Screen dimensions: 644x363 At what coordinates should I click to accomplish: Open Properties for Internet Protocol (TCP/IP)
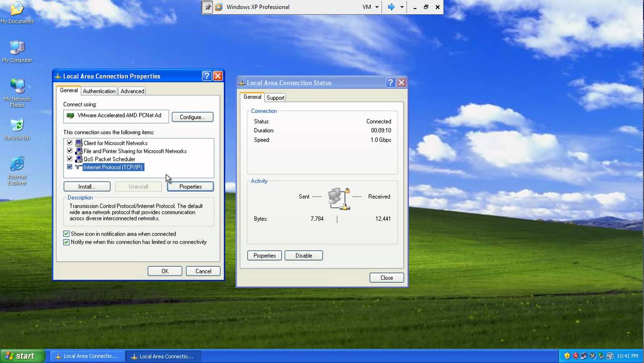pyautogui.click(x=190, y=187)
